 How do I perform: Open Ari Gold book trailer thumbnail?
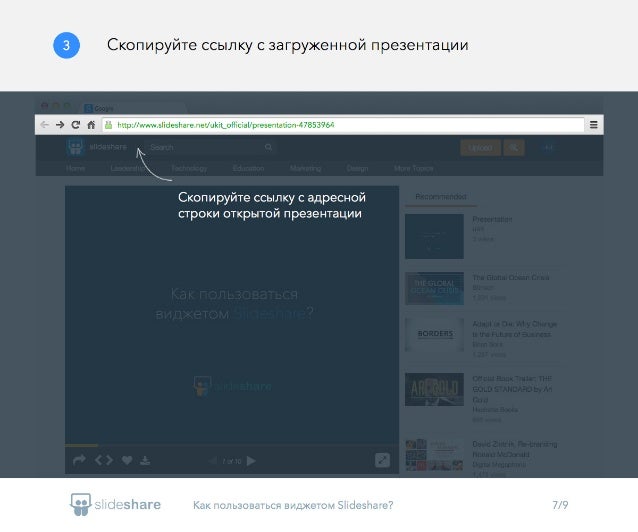[x=434, y=389]
